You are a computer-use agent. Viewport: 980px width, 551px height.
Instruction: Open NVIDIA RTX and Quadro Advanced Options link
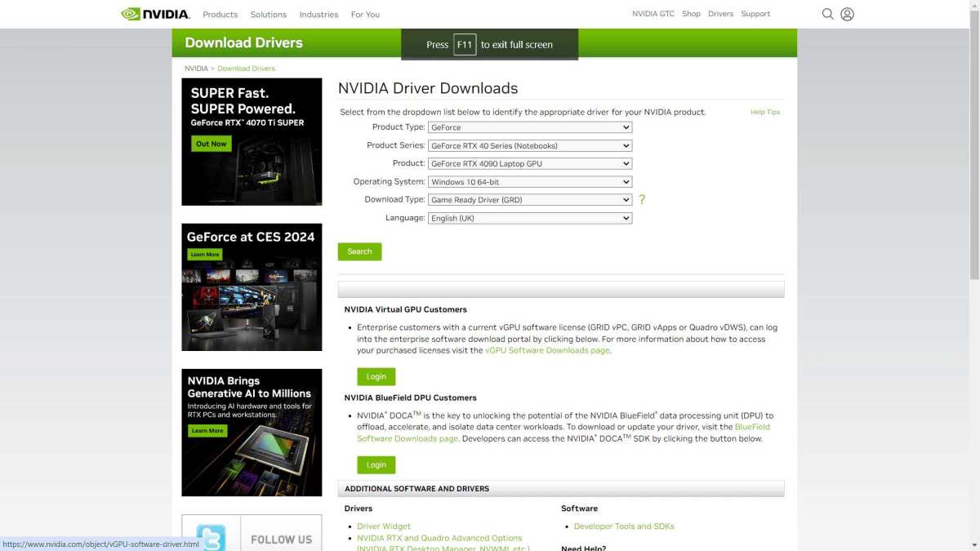point(439,538)
